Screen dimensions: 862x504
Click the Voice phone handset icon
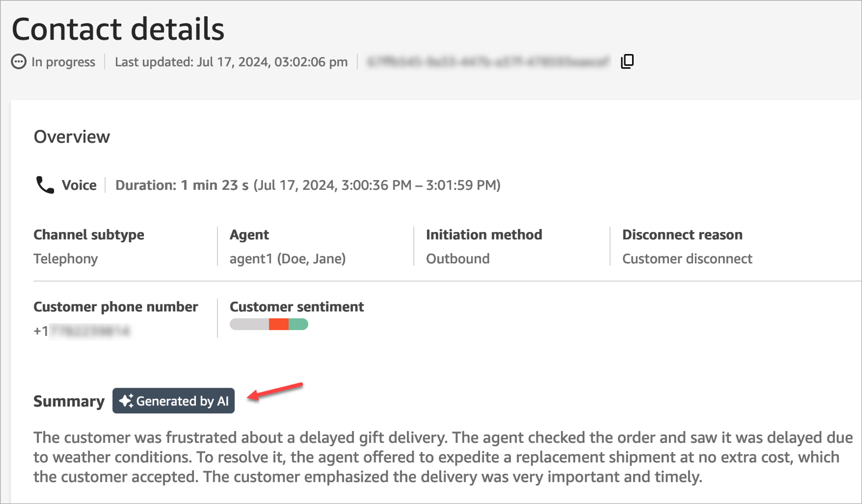point(44,185)
